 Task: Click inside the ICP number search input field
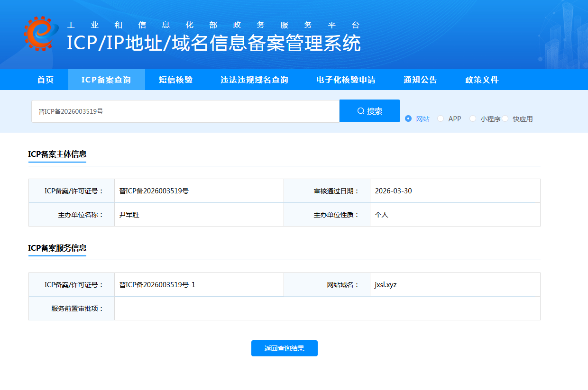185,110
